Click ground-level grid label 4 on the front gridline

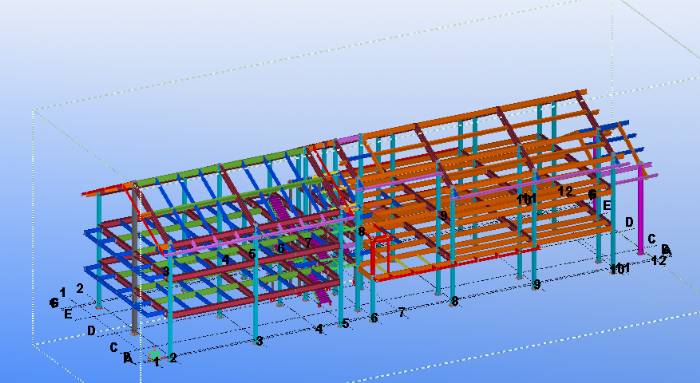point(319,329)
